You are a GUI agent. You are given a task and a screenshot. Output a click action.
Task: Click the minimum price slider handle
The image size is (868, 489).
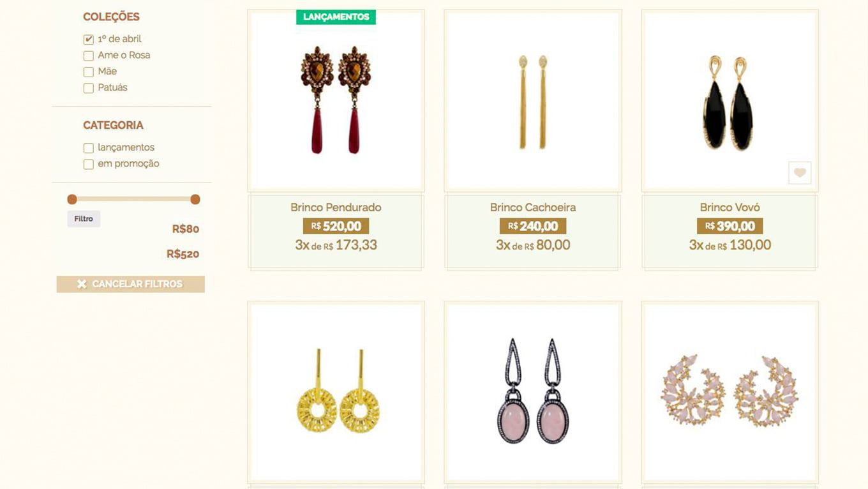(x=72, y=199)
